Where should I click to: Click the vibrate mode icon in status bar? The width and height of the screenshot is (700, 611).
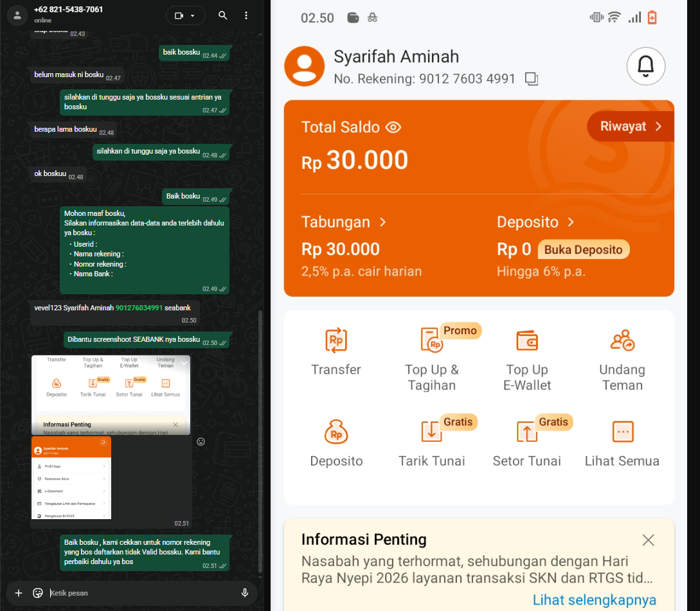[x=597, y=17]
